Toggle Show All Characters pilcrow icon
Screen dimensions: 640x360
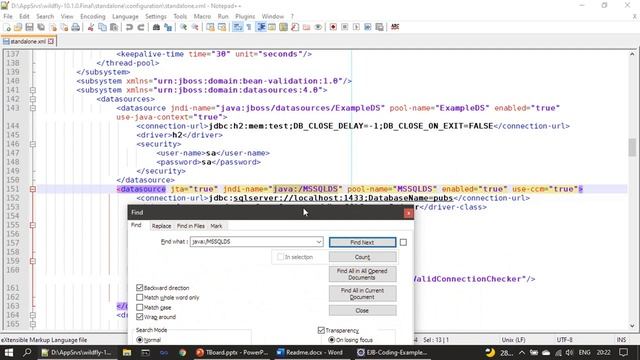pos(249,27)
